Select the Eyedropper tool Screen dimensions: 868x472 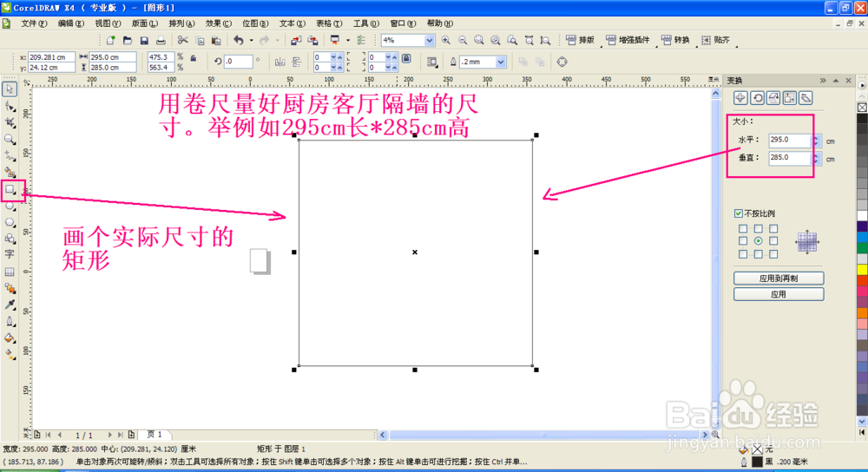coord(10,305)
